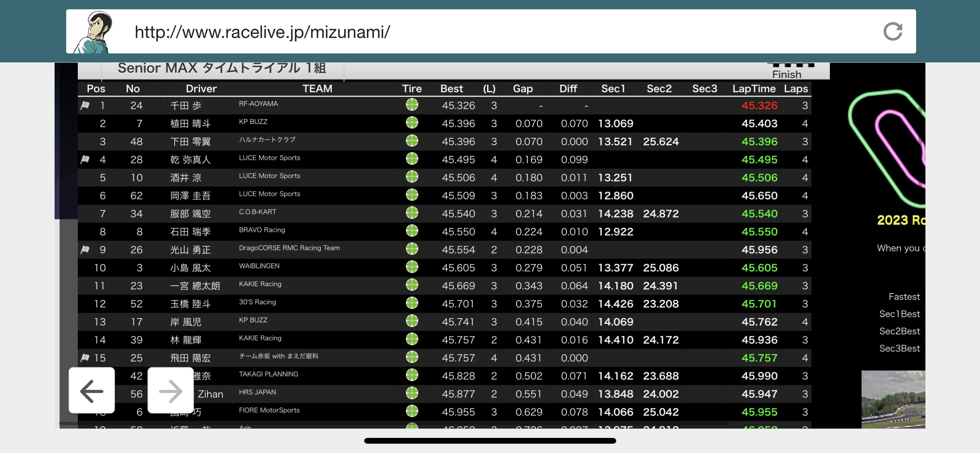
Task: Click tire icon in 下田 零翼 row
Action: 412,141
